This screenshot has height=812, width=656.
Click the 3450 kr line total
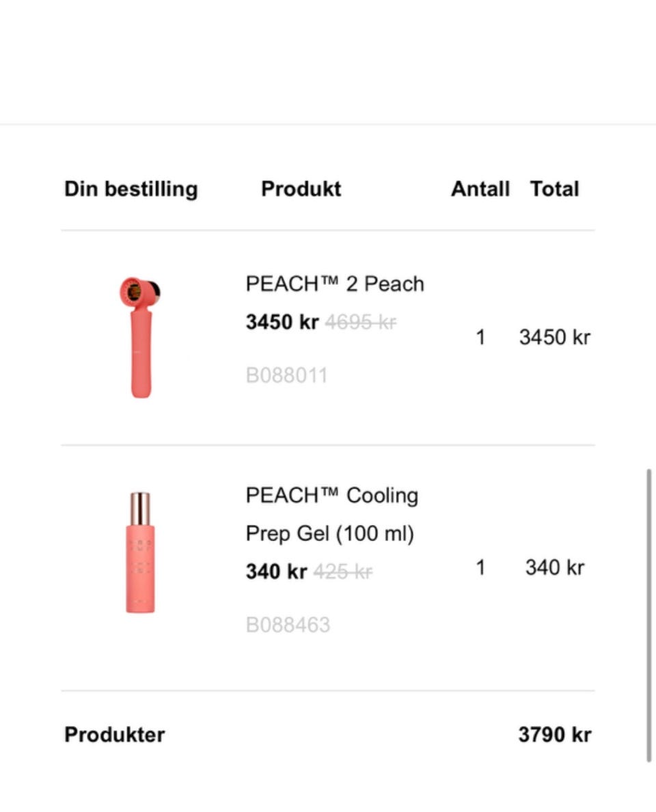[554, 337]
